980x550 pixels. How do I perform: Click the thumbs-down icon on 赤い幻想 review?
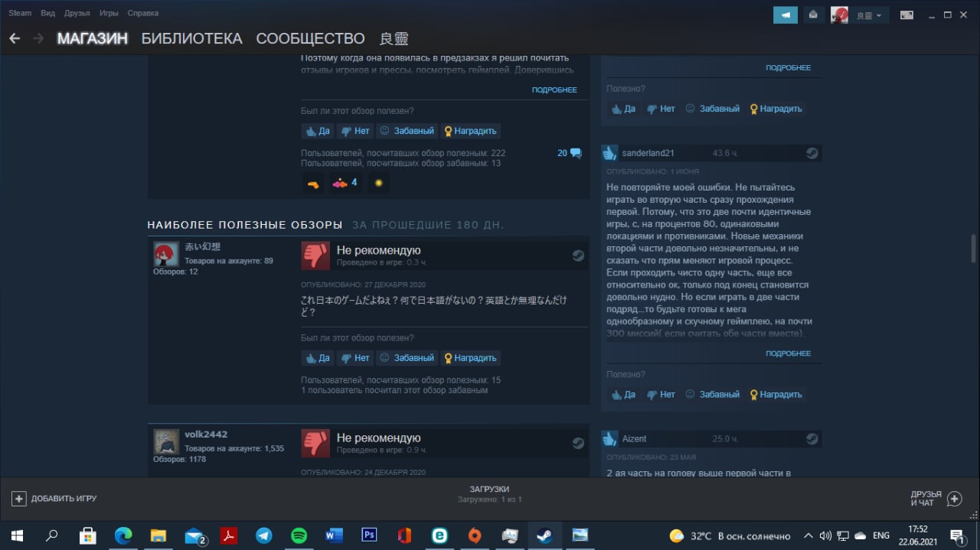pyautogui.click(x=315, y=255)
